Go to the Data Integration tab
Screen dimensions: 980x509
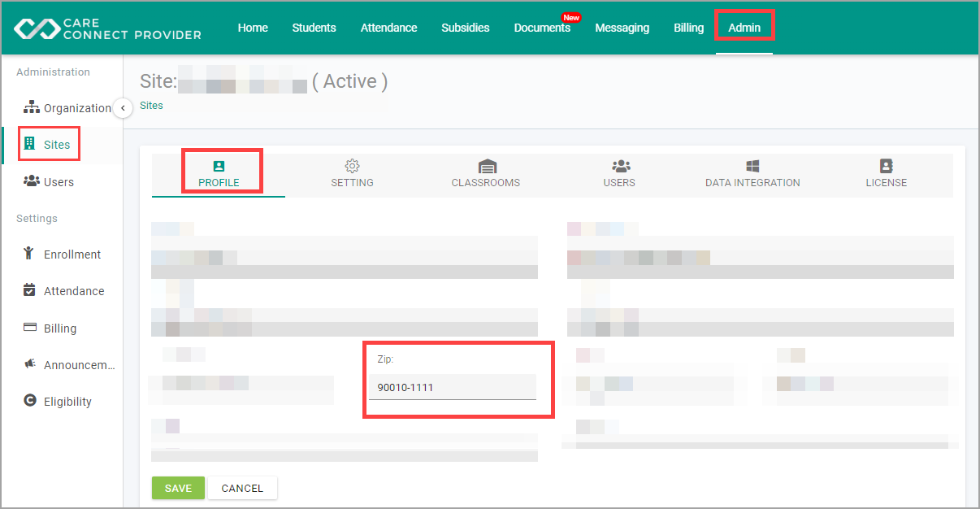[752, 173]
